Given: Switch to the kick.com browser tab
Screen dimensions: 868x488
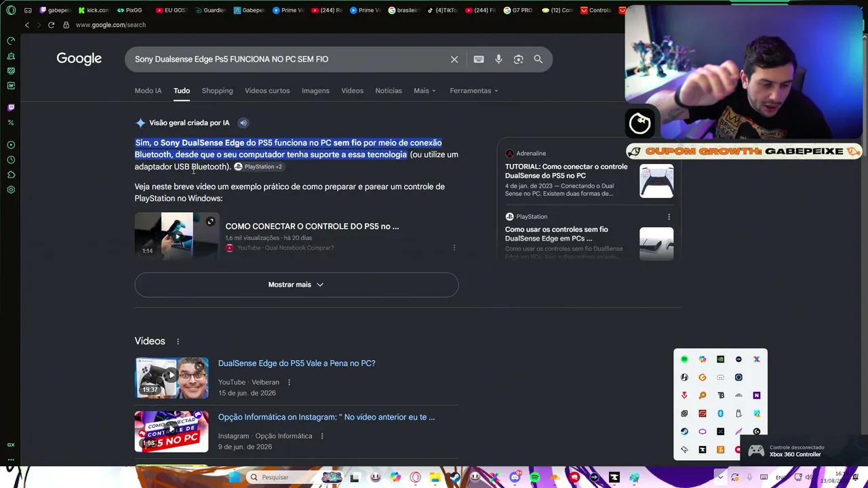Looking at the screenshot, I should [94, 10].
